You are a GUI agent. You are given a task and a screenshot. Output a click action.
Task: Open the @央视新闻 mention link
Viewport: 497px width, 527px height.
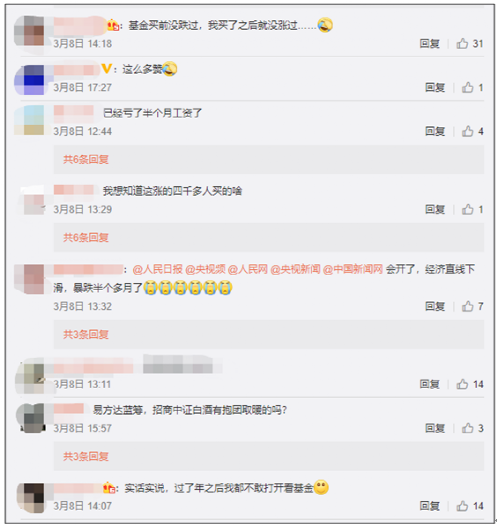click(295, 270)
